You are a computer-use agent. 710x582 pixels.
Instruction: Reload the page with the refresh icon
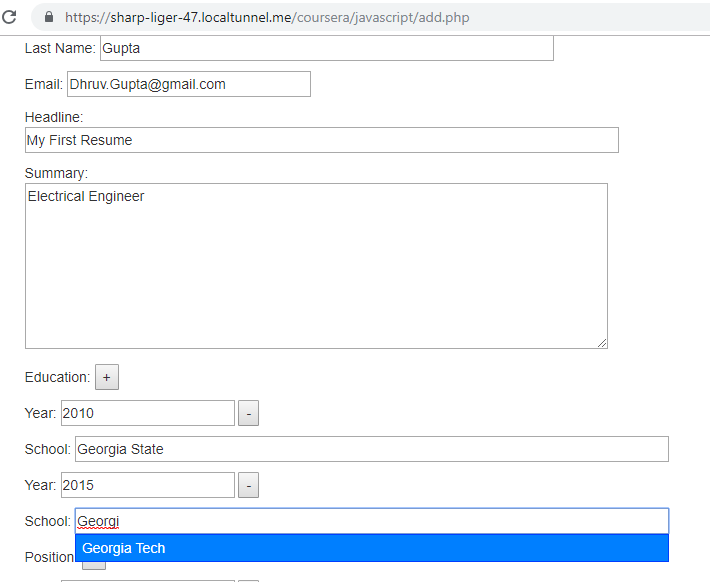click(x=9, y=17)
